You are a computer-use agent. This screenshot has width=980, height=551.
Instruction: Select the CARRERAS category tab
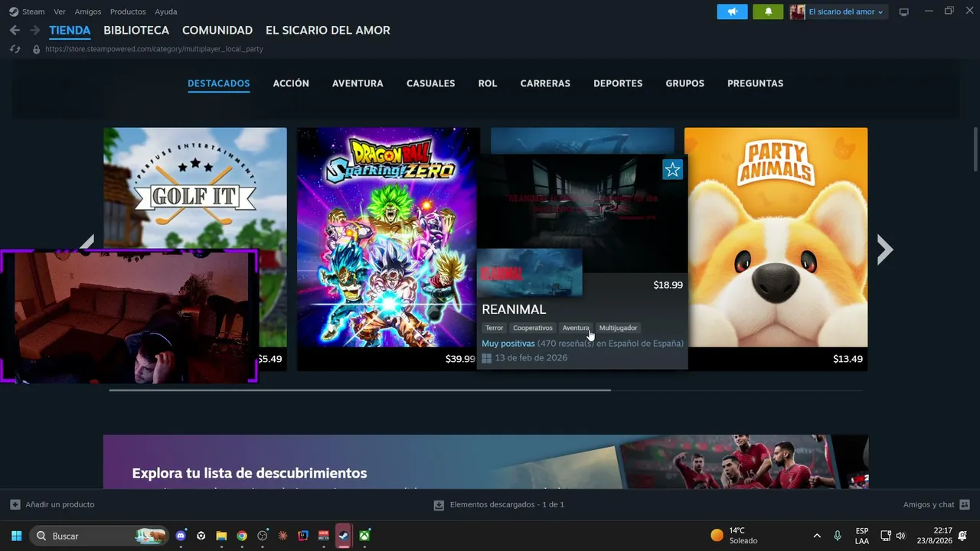[x=545, y=83]
